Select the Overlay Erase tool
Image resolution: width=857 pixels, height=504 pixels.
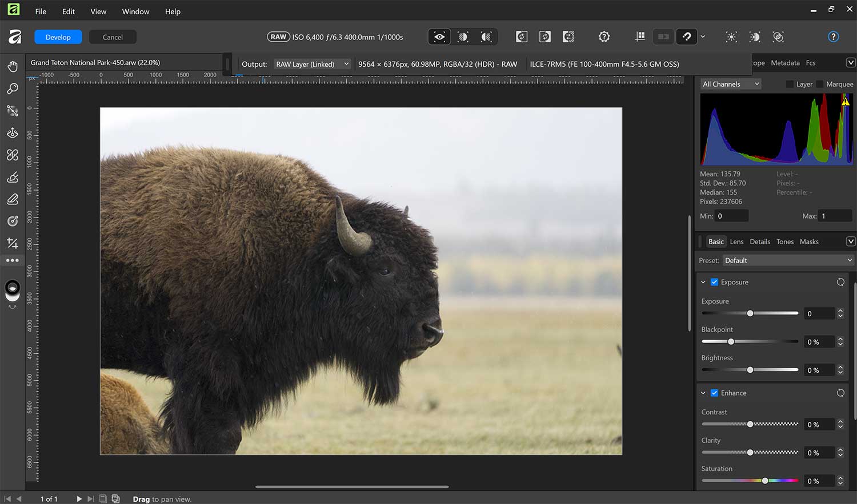(x=13, y=199)
